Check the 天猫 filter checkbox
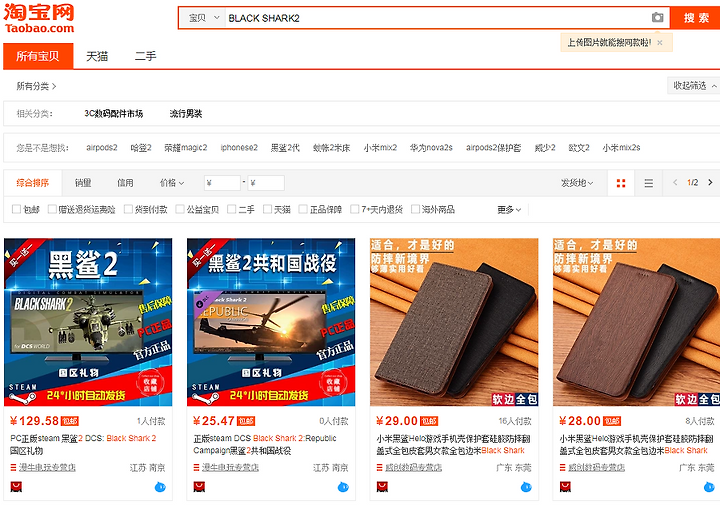This screenshot has height=505, width=720. click(267, 209)
